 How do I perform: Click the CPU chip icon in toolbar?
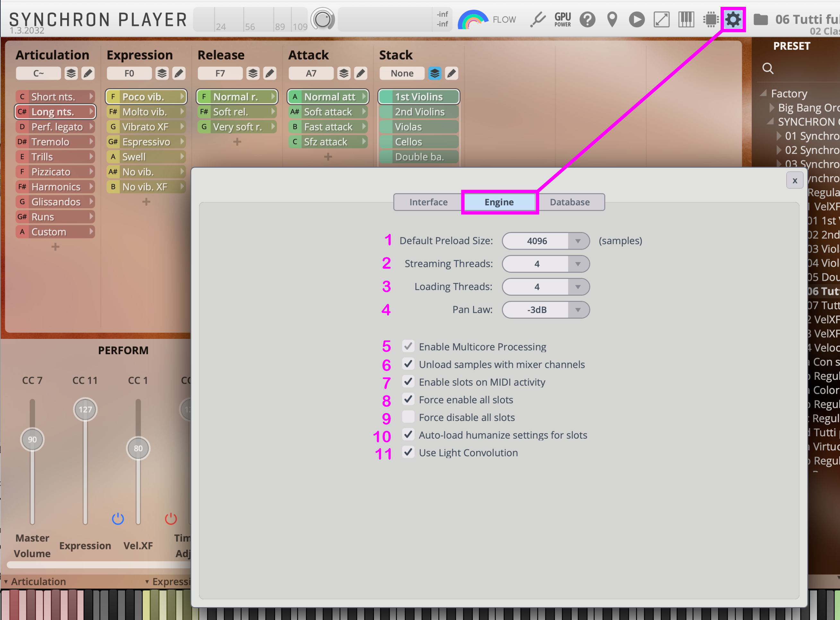pyautogui.click(x=711, y=20)
